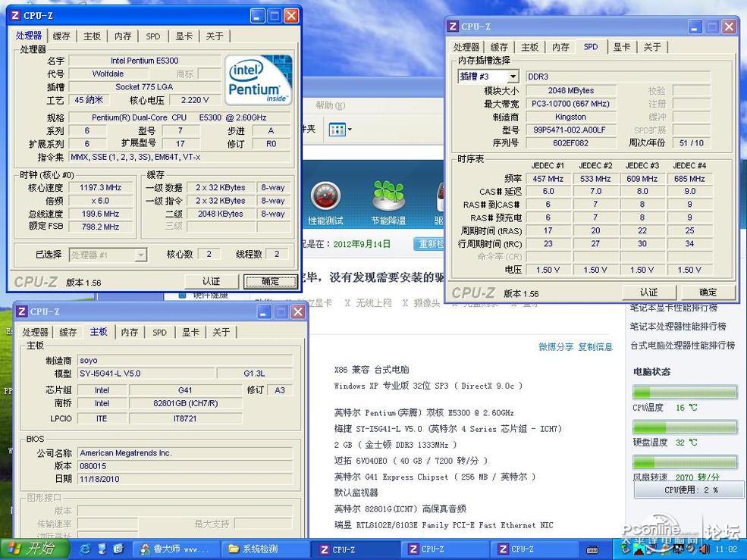
Task: Click the 核心速度 1197.3 MHz value
Action: click(x=100, y=188)
